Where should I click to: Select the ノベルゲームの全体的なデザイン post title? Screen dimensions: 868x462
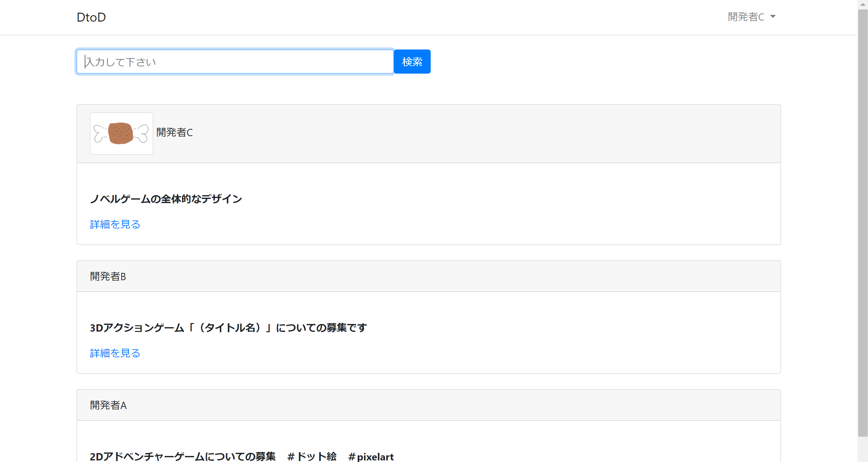(166, 199)
